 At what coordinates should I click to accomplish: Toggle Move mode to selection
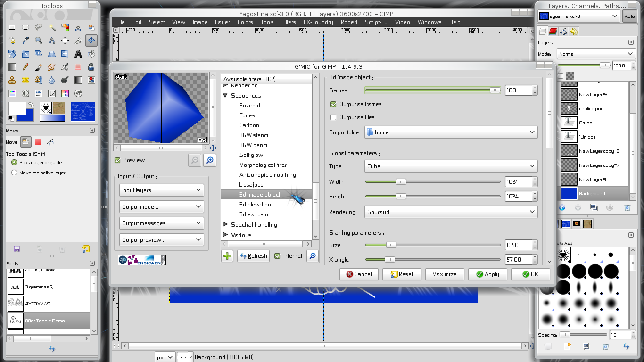coord(38,141)
